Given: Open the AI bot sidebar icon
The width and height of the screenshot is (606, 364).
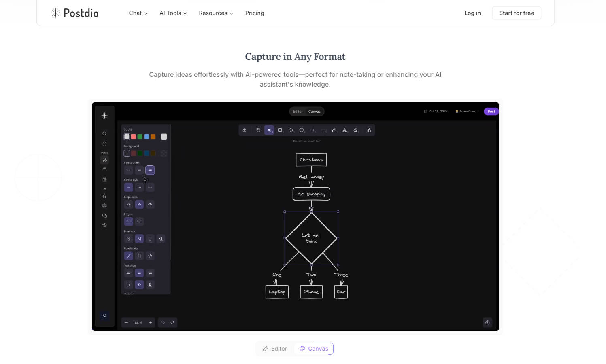Looking at the screenshot, I should [x=104, y=206].
